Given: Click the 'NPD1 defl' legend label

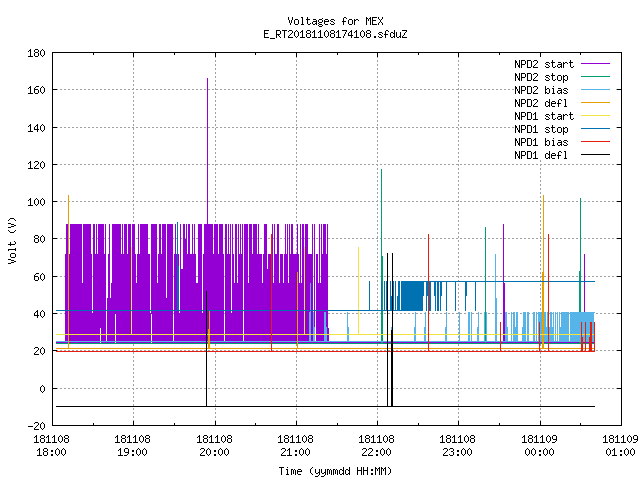Looking at the screenshot, I should click(x=541, y=156).
